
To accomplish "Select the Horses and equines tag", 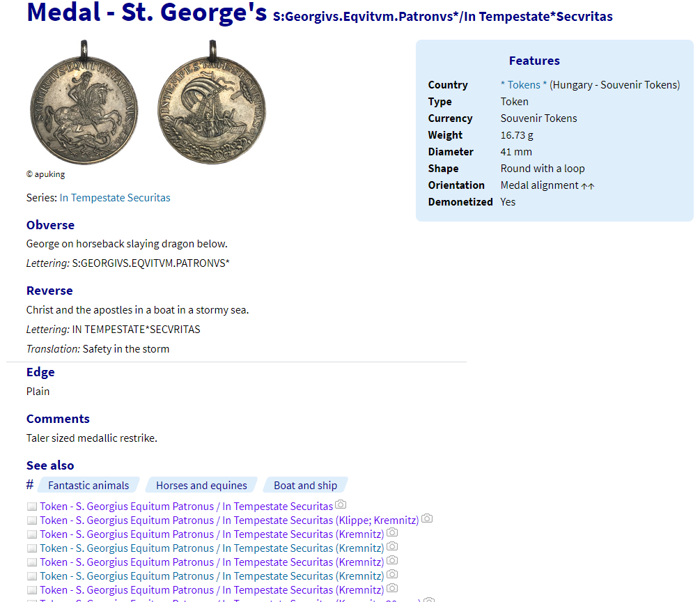I will 201,486.
